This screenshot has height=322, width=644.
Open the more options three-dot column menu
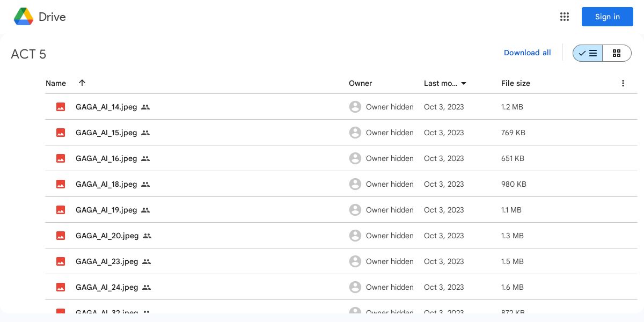pos(623,83)
